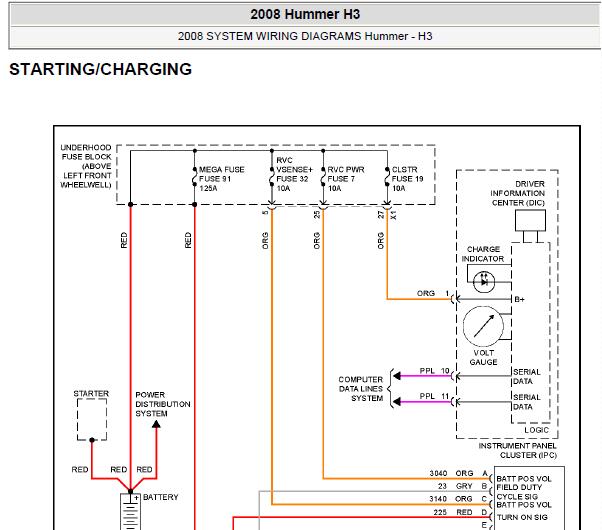Screen dimensions: 602x530
Task: Click the RVC PWR fuse 7 symbol
Action: (323, 177)
